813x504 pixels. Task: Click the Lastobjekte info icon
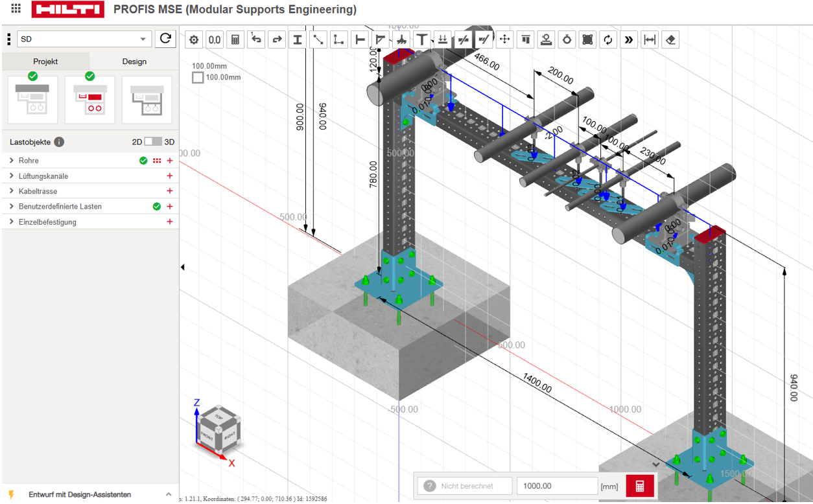coord(59,142)
